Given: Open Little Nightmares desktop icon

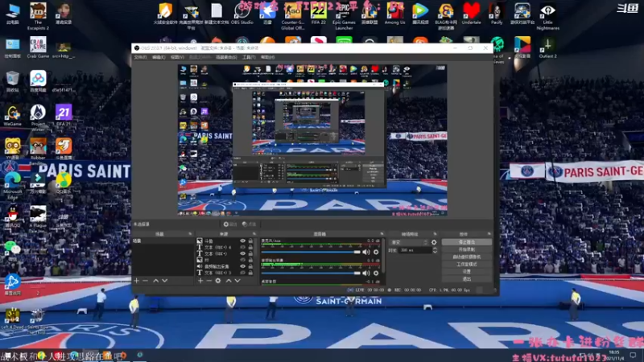Looking at the screenshot, I should tap(547, 15).
